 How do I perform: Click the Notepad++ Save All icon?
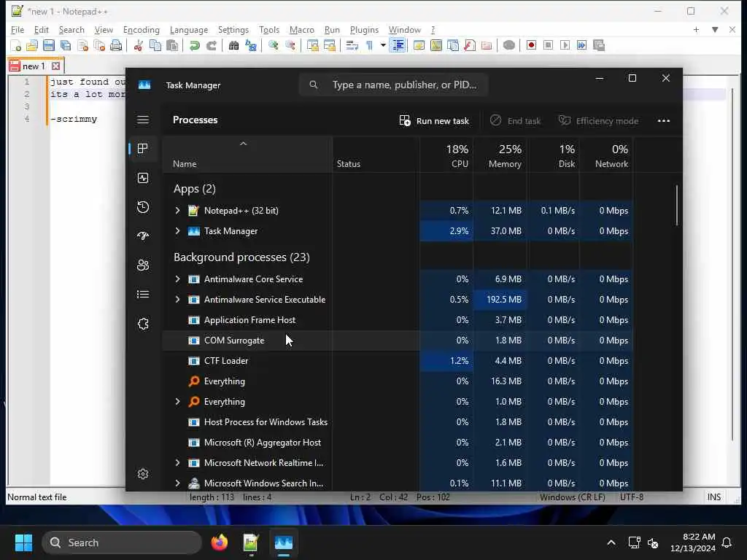point(66,45)
